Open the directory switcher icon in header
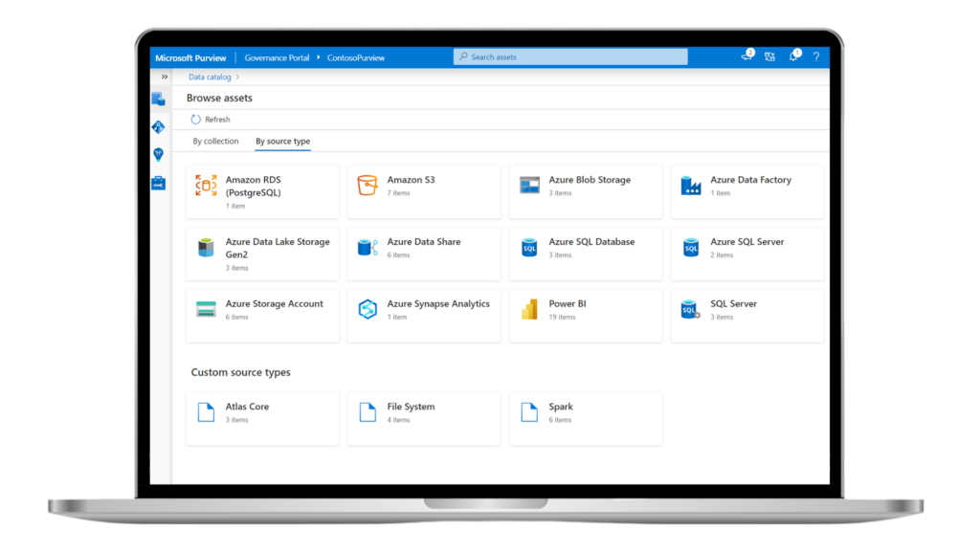980x551 pixels. tap(770, 56)
